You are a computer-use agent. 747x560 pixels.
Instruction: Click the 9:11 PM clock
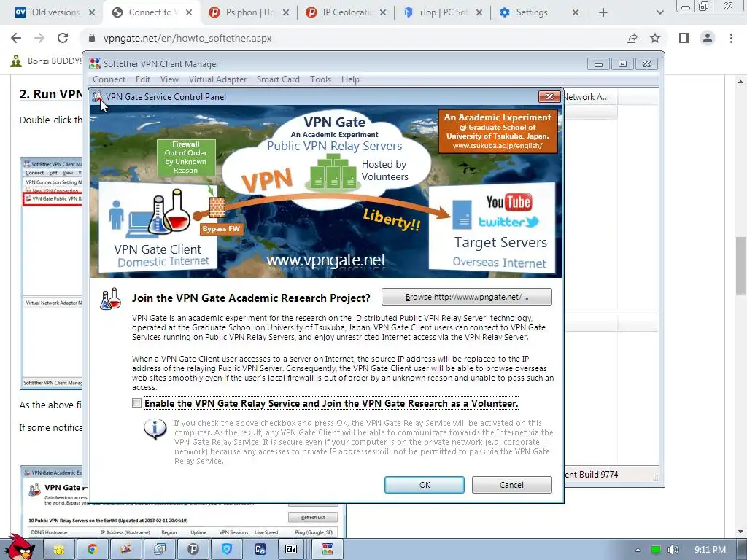click(710, 550)
